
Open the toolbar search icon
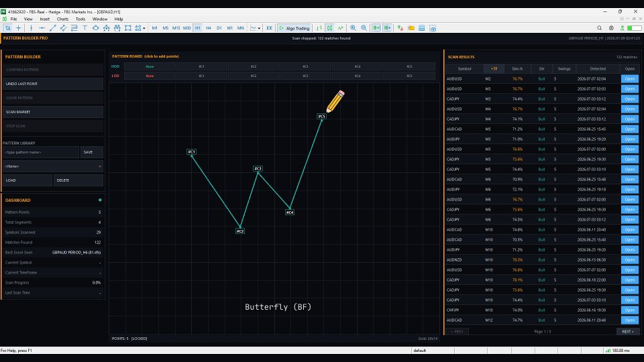599,28
